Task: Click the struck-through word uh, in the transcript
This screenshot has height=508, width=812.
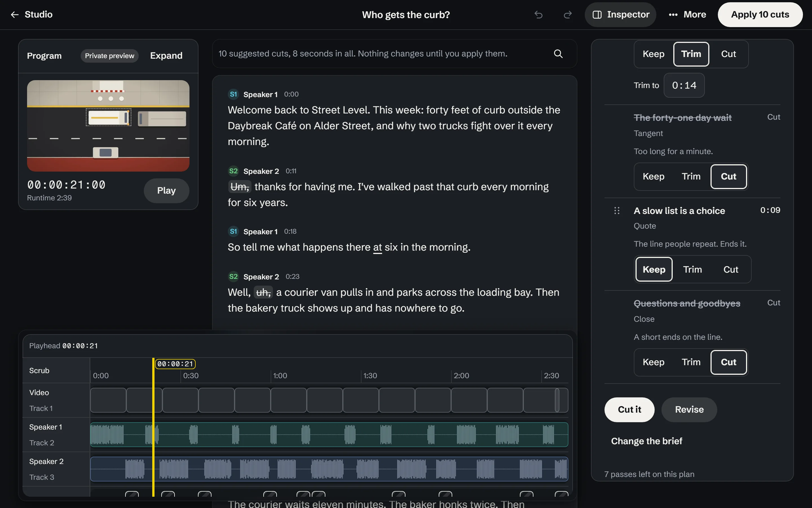Action: (x=263, y=292)
